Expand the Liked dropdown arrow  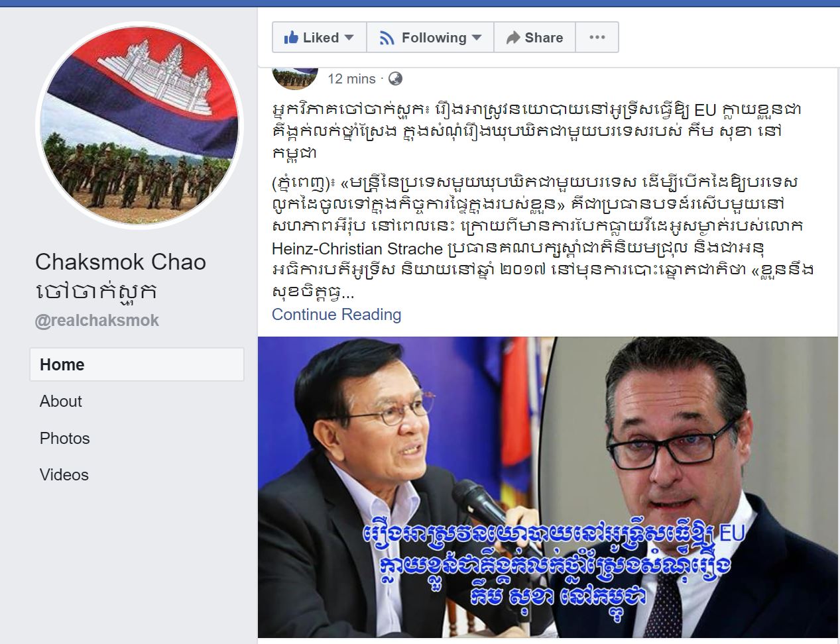tap(349, 38)
